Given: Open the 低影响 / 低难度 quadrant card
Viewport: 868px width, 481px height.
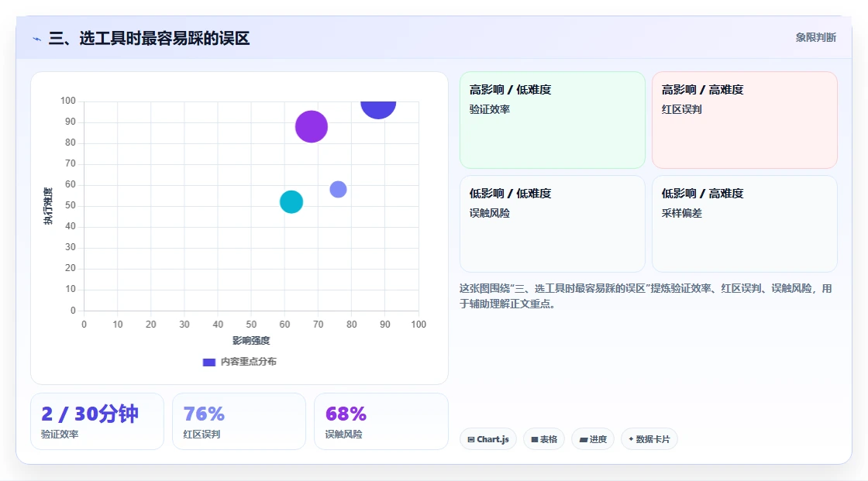Looking at the screenshot, I should point(553,224).
